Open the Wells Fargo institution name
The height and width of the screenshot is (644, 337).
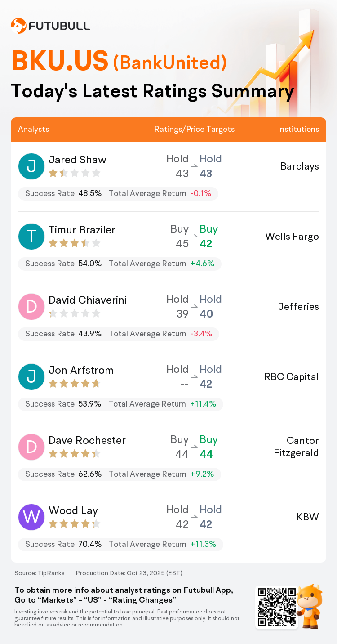coord(292,237)
